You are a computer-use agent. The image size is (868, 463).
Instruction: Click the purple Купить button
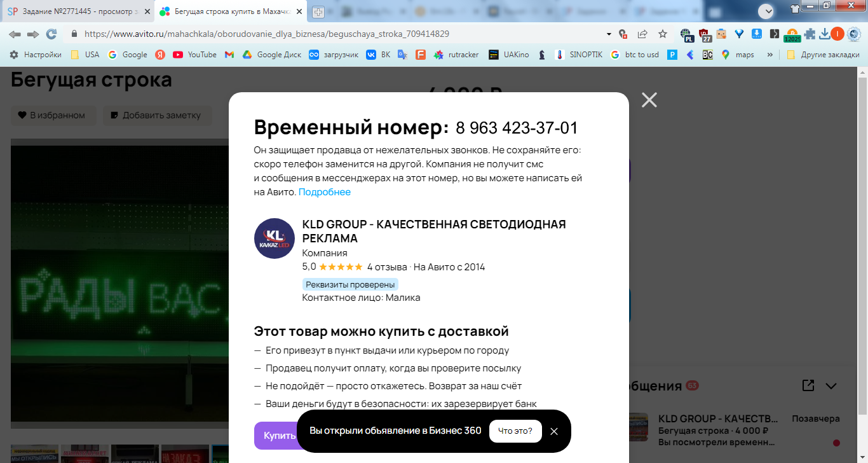277,436
